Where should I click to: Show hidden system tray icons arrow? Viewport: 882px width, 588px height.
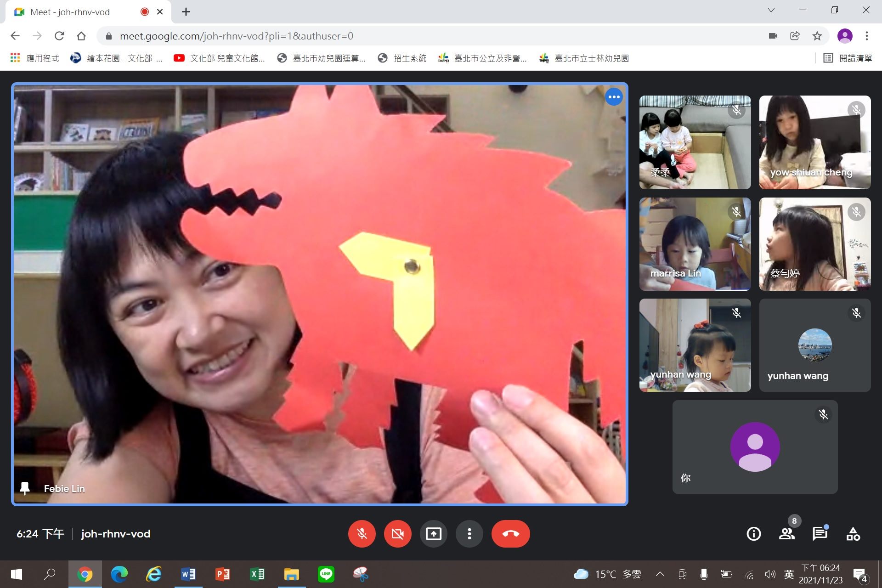[x=660, y=574]
